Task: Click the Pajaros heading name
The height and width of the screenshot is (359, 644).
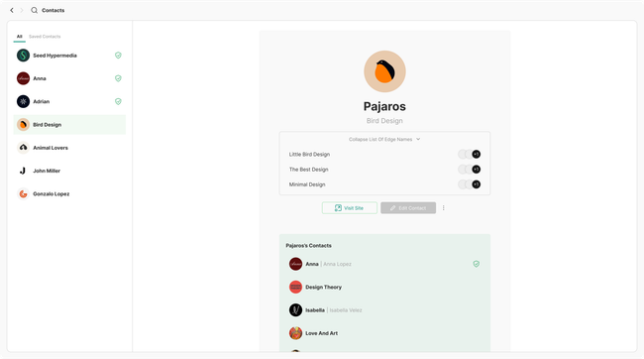Action: (x=384, y=106)
